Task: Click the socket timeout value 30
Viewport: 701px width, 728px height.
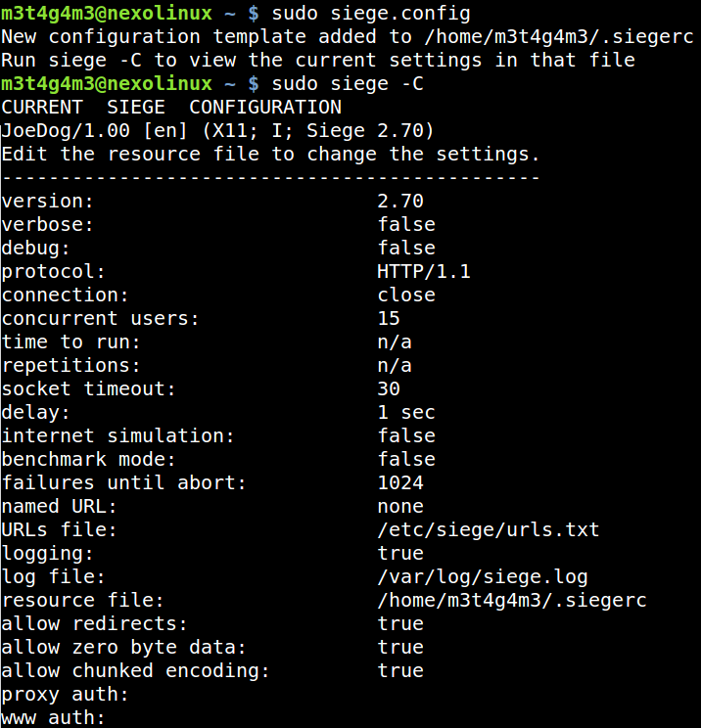Action: [389, 388]
